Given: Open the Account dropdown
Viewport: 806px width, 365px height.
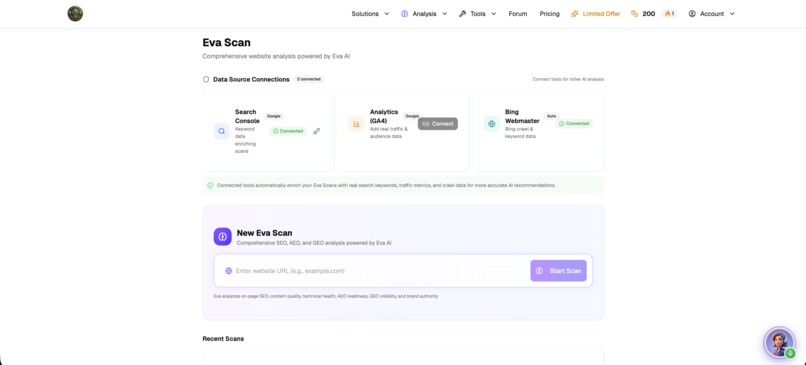Looking at the screenshot, I should point(712,14).
